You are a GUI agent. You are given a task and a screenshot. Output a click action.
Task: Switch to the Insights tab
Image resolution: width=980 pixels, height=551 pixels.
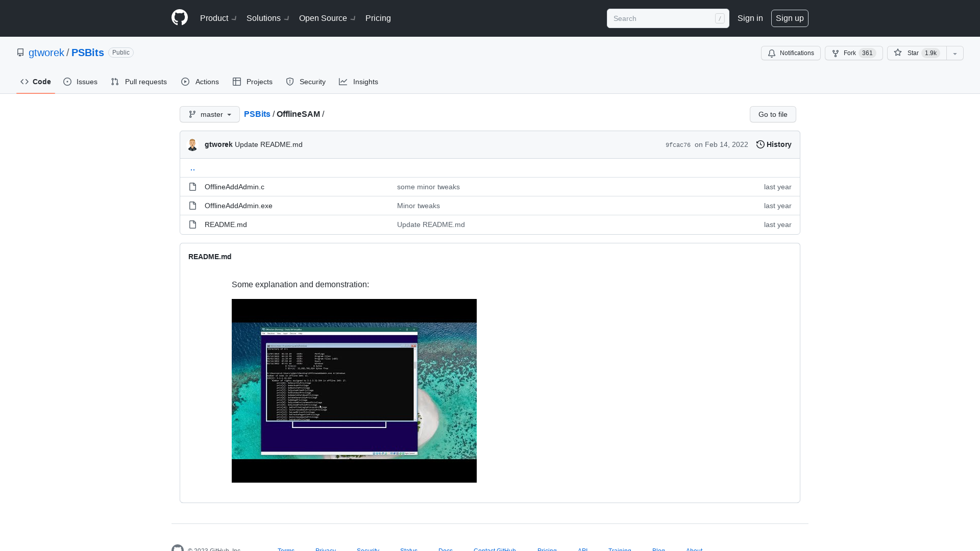point(359,82)
